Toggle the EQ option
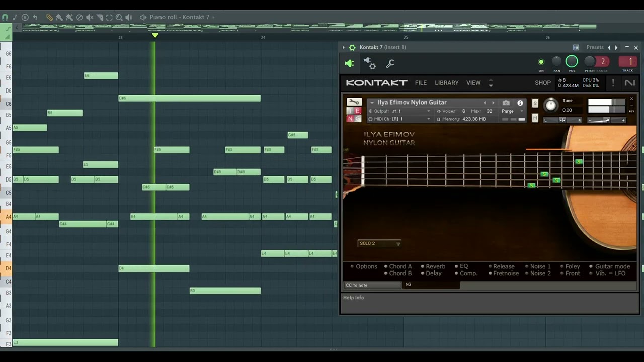Image resolution: width=644 pixels, height=362 pixels. click(461, 266)
